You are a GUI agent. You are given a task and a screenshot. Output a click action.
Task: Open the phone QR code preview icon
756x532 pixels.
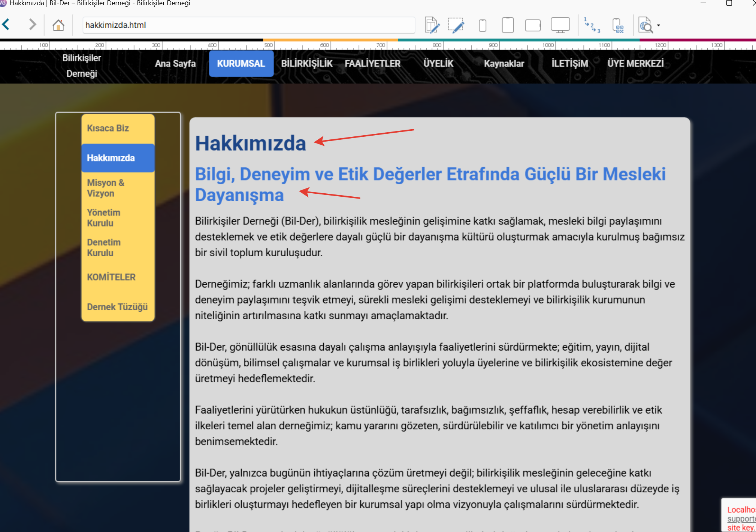(x=618, y=25)
